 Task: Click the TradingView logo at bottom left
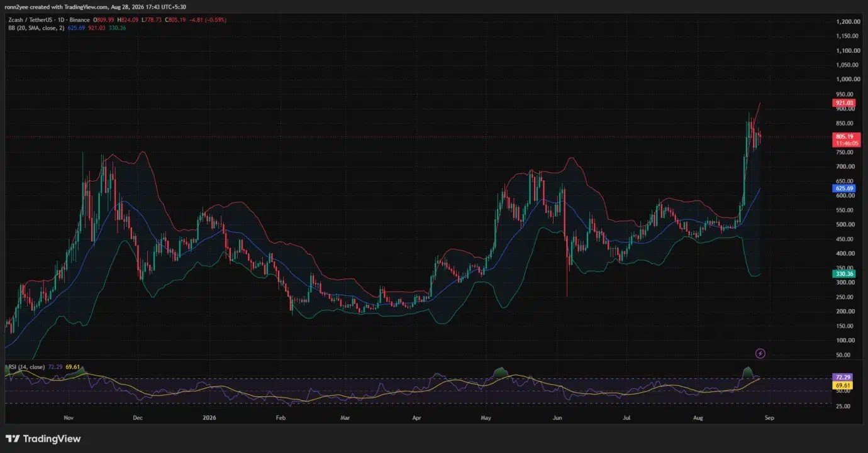click(43, 439)
